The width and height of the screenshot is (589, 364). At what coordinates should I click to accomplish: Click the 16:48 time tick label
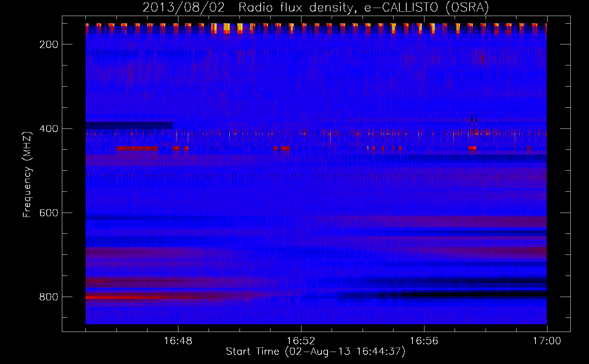click(x=178, y=341)
